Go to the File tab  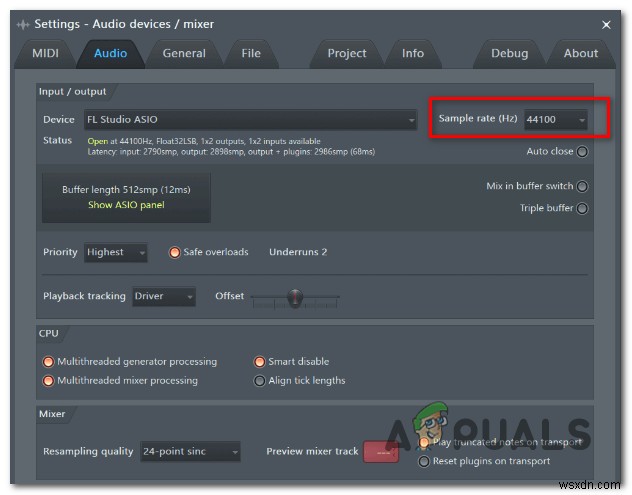[x=251, y=54]
